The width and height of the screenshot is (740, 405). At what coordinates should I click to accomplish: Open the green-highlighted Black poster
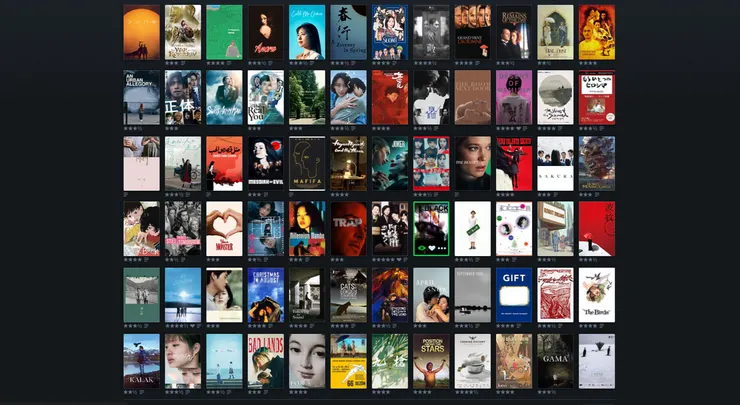click(x=431, y=229)
